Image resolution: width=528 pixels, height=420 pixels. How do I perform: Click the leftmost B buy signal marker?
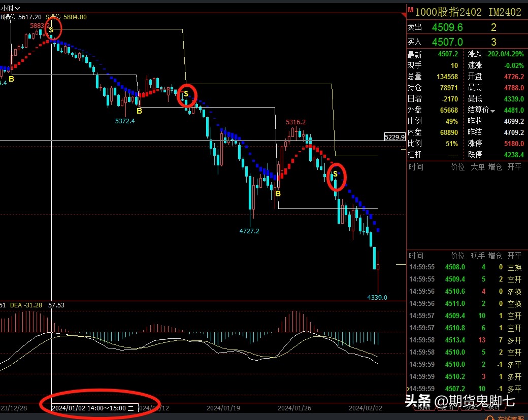(x=11, y=79)
